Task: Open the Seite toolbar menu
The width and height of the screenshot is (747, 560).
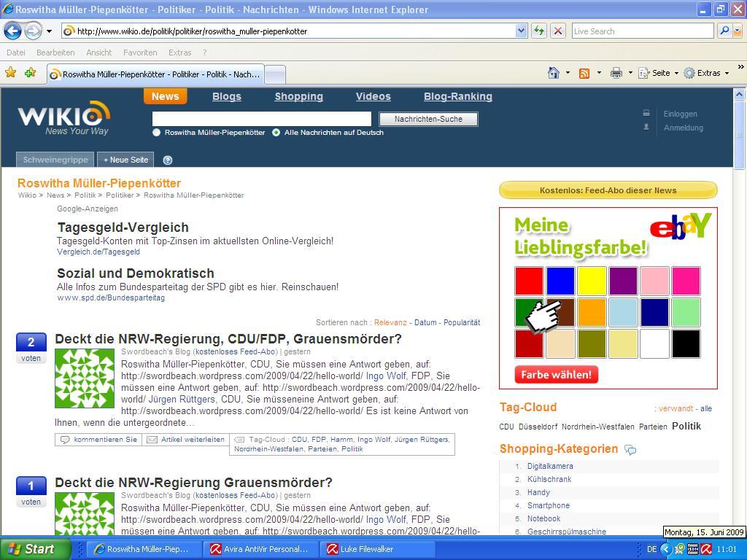Action: click(659, 73)
